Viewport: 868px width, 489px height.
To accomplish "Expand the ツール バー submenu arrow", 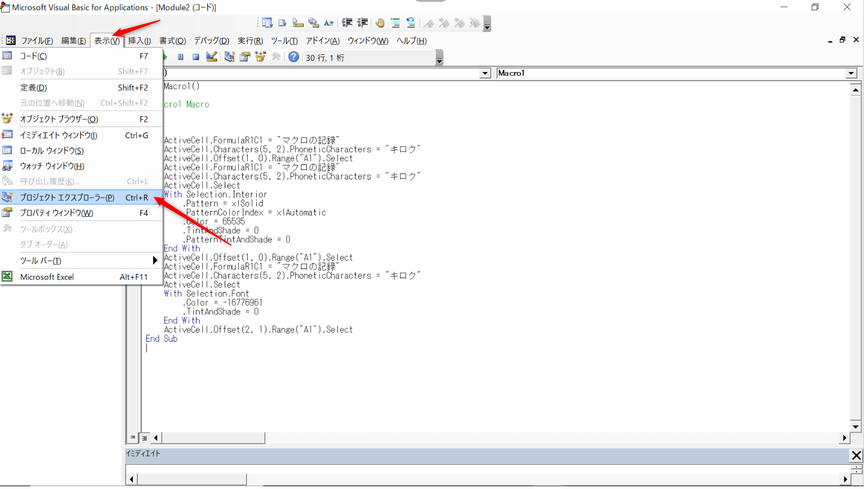I will tap(155, 261).
